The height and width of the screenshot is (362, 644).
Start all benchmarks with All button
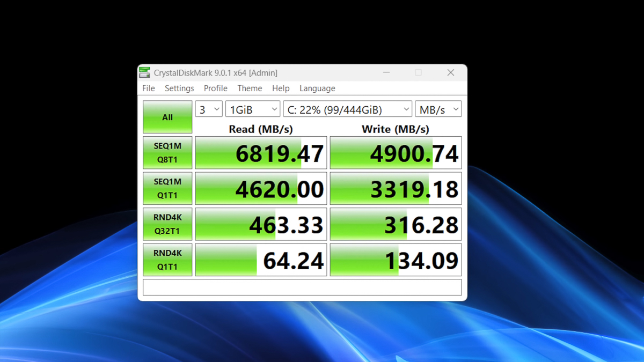pyautogui.click(x=167, y=117)
